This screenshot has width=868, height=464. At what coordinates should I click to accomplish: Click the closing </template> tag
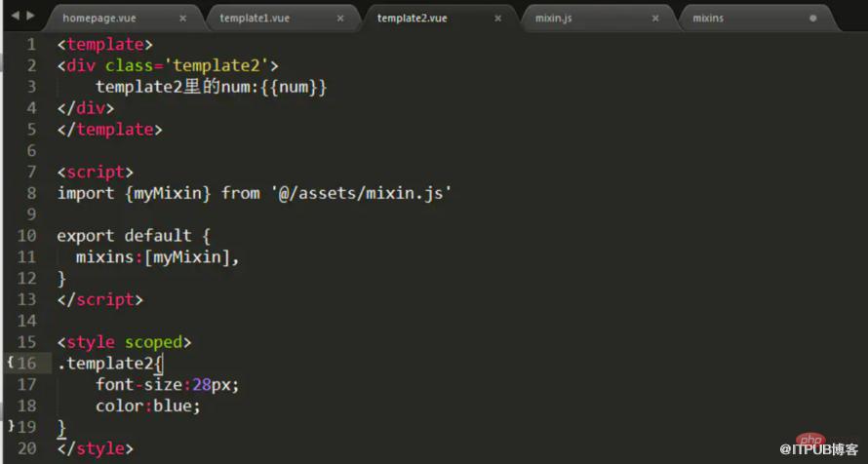[109, 130]
